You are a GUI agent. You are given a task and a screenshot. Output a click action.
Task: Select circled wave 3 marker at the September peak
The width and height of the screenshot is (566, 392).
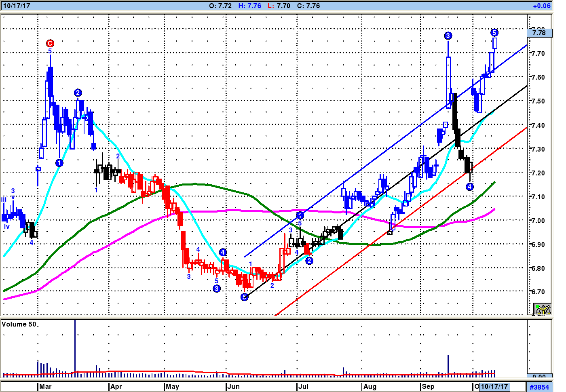448,36
